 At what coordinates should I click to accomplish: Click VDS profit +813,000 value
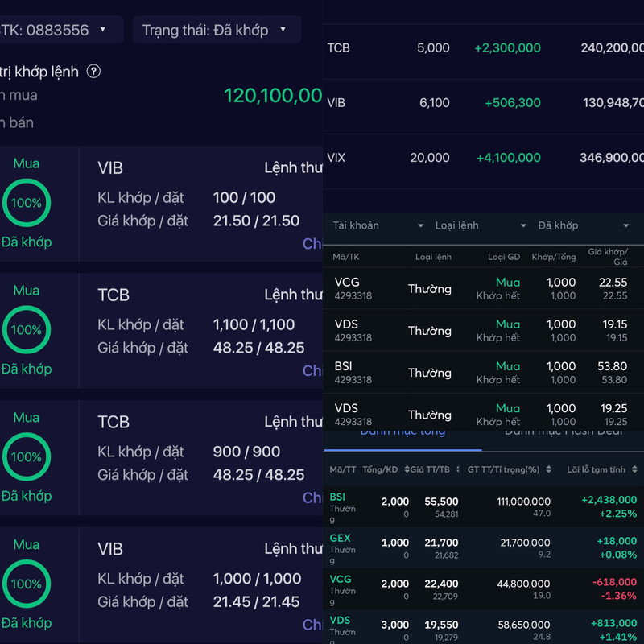(613, 623)
